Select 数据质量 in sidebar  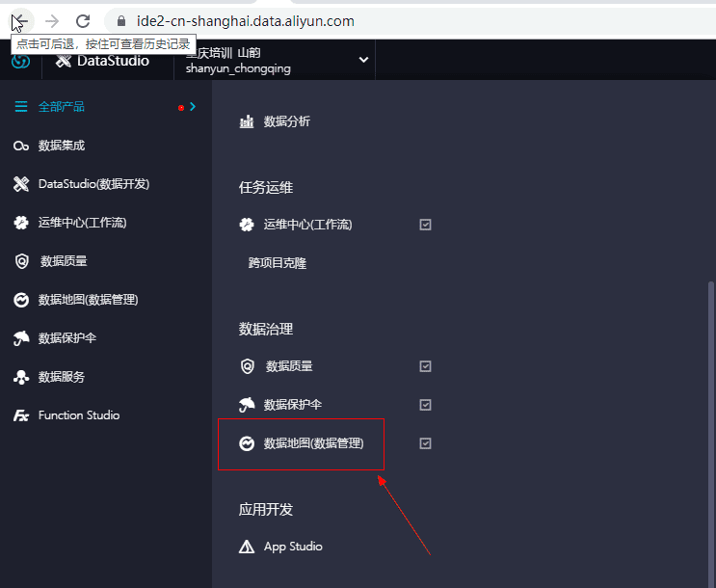[64, 261]
